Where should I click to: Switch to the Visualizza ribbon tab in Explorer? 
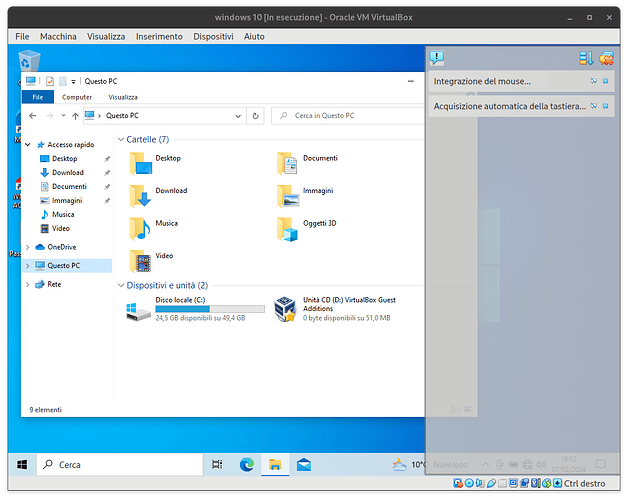click(x=123, y=97)
